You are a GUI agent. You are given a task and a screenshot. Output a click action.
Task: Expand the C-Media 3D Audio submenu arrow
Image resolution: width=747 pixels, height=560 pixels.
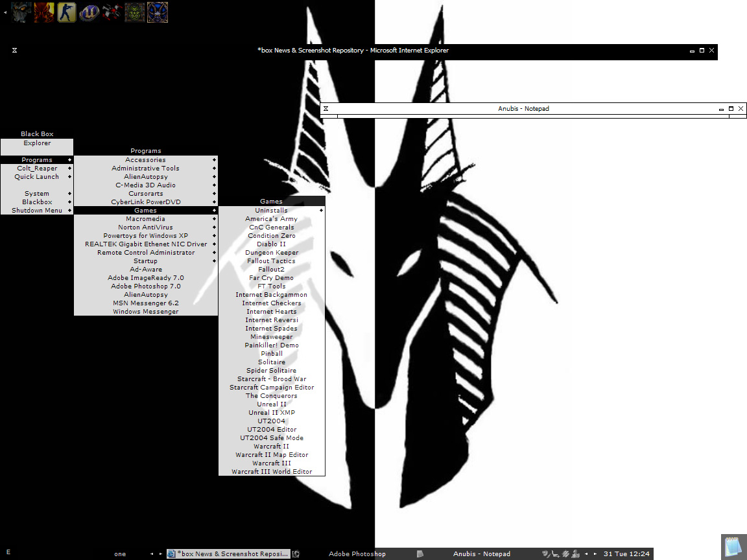(215, 185)
